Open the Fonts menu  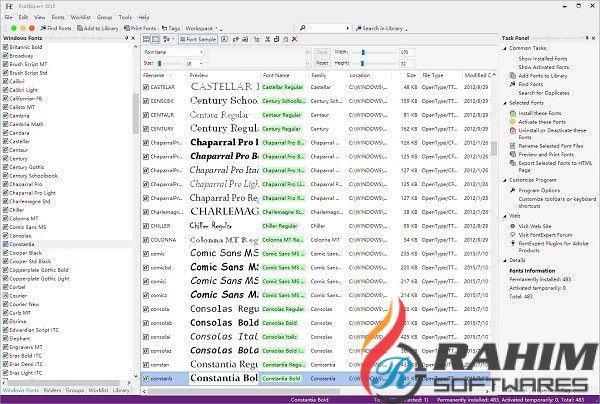click(x=58, y=17)
